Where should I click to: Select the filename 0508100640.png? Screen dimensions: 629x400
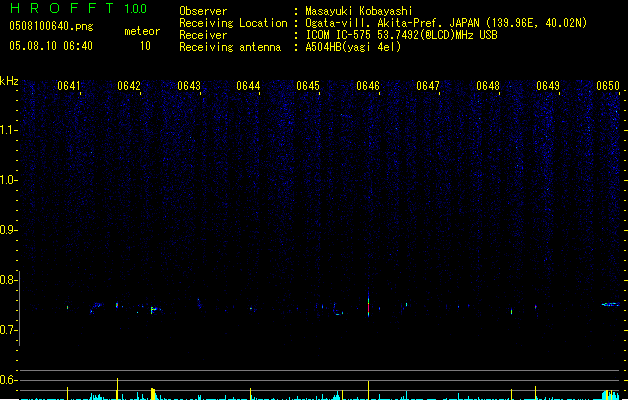click(51, 26)
